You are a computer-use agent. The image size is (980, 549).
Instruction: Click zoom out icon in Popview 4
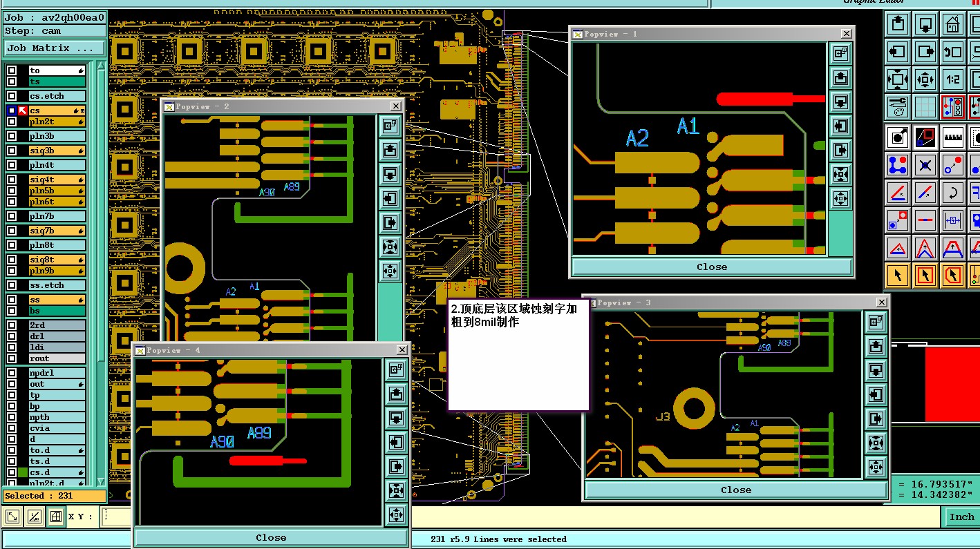pos(396,490)
